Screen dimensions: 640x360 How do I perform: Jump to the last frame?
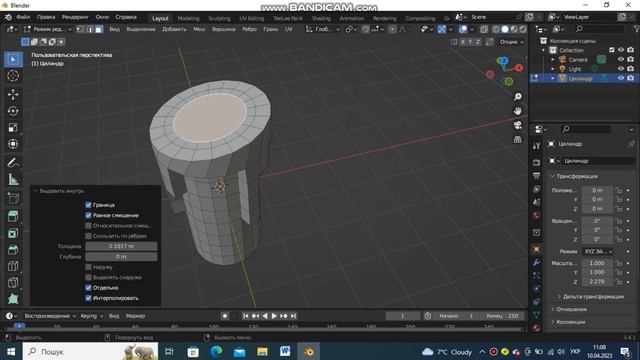click(293, 316)
